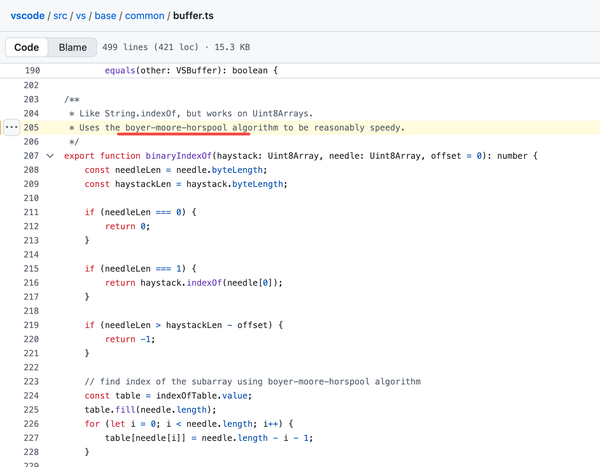Screen dimensions: 600x467
Task: Navigate to the src folder breadcrumb
Action: (x=60, y=16)
